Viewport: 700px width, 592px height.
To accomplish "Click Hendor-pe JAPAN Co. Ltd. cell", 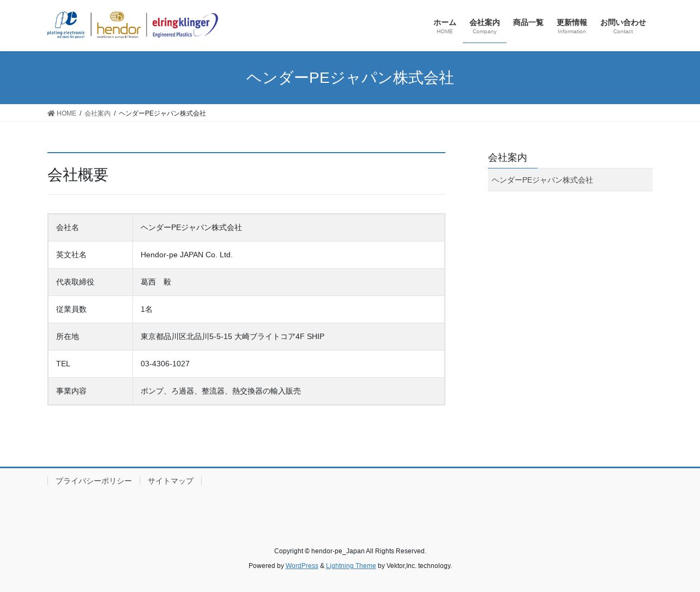I will pyautogui.click(x=289, y=255).
